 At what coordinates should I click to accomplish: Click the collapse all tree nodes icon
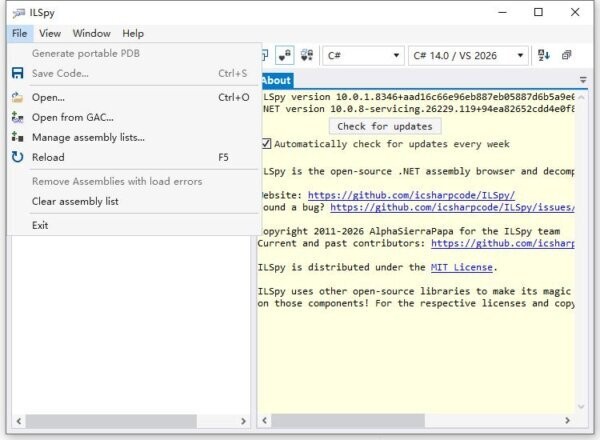tap(567, 55)
